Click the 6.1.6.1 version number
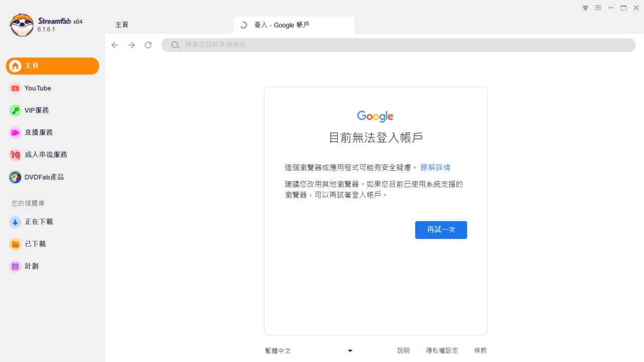Viewport: 644px width, 362px height. coord(46,30)
